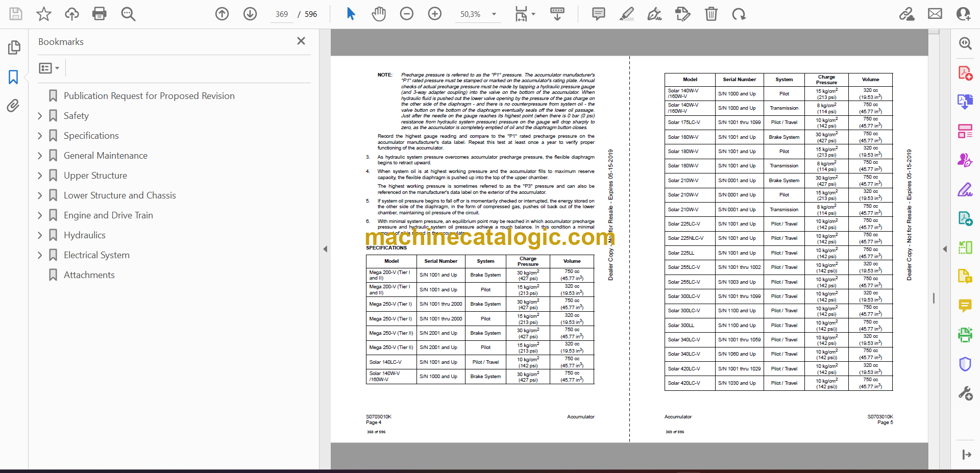Open the More Tools wrench icon
This screenshot has width=980, height=473.
[965, 393]
